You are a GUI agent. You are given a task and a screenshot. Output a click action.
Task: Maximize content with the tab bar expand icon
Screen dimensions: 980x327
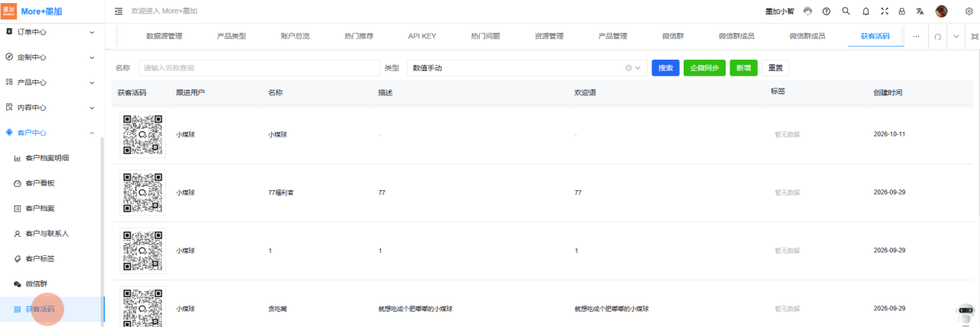click(974, 36)
